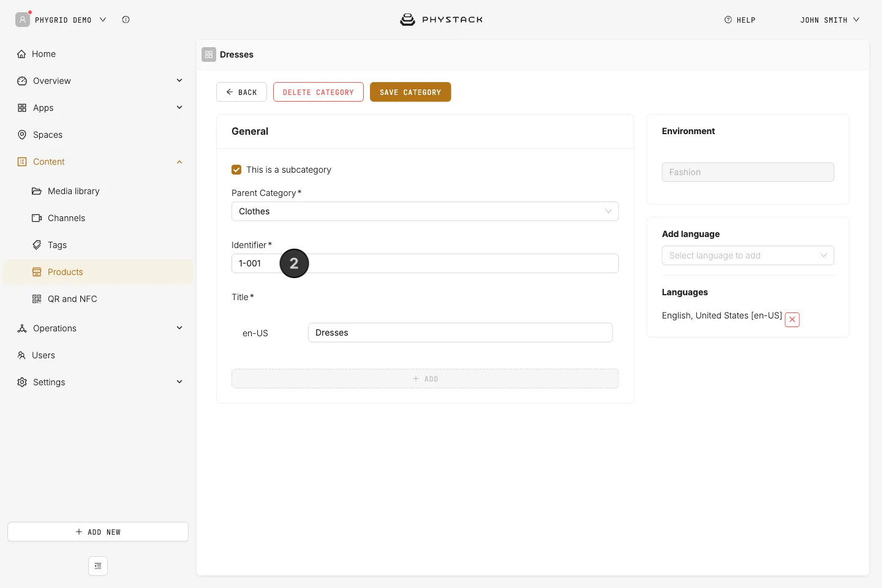This screenshot has height=588, width=882.
Task: Open the info icon beside Phygrid Demo
Action: pyautogui.click(x=126, y=20)
